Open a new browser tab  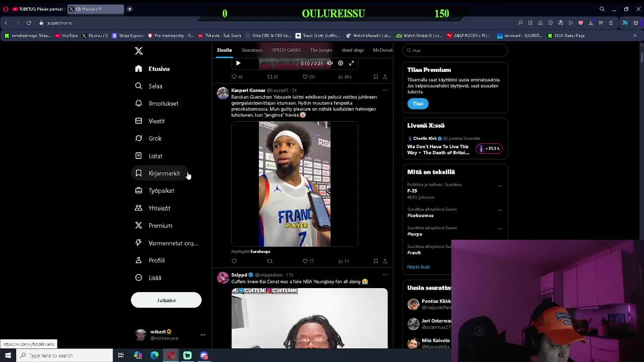[129, 9]
